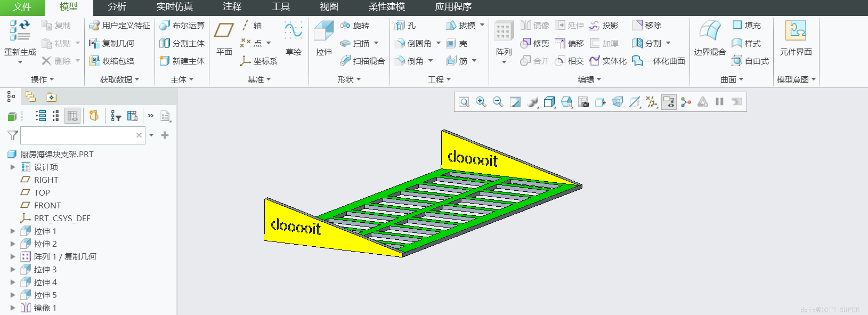The image size is (868, 315).
Task: Click the Zoom Out magnifier icon
Action: click(498, 102)
